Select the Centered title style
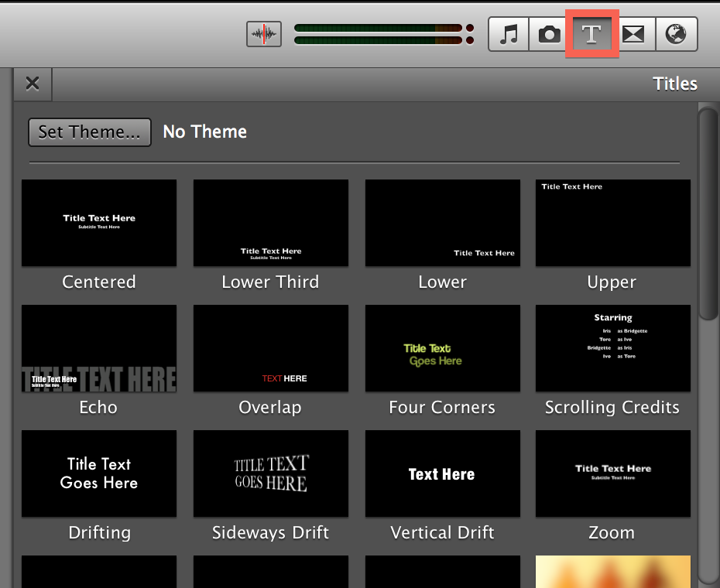Viewport: 720px width, 588px height. [99, 223]
